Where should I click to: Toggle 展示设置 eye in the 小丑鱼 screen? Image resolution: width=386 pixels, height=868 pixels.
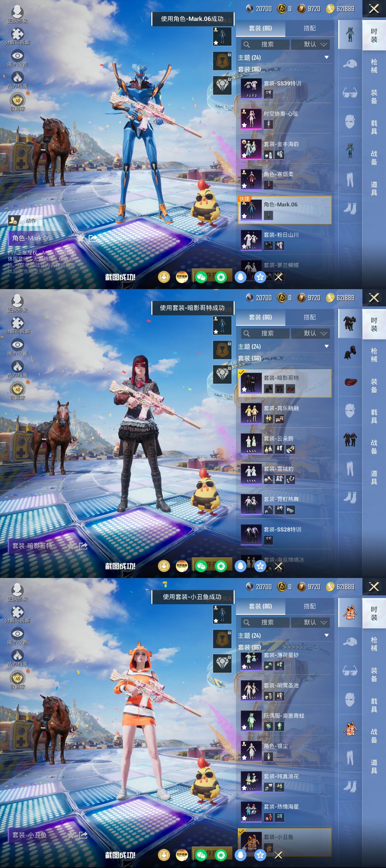pos(17,633)
